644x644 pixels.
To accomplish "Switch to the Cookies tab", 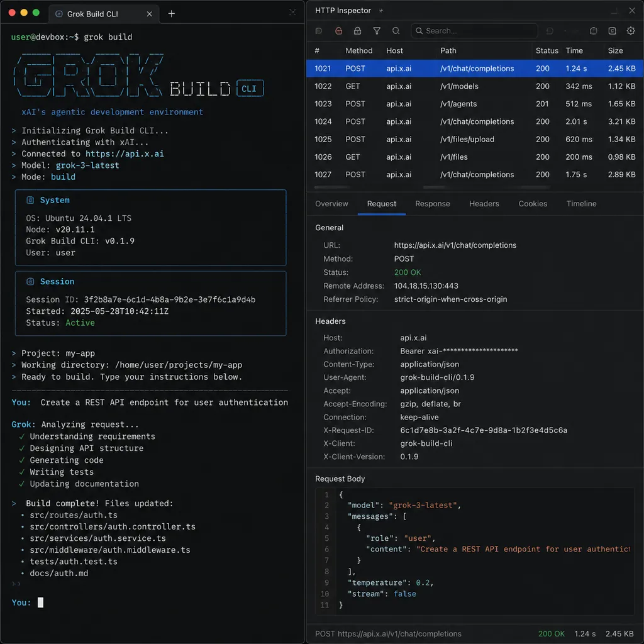I will click(533, 204).
